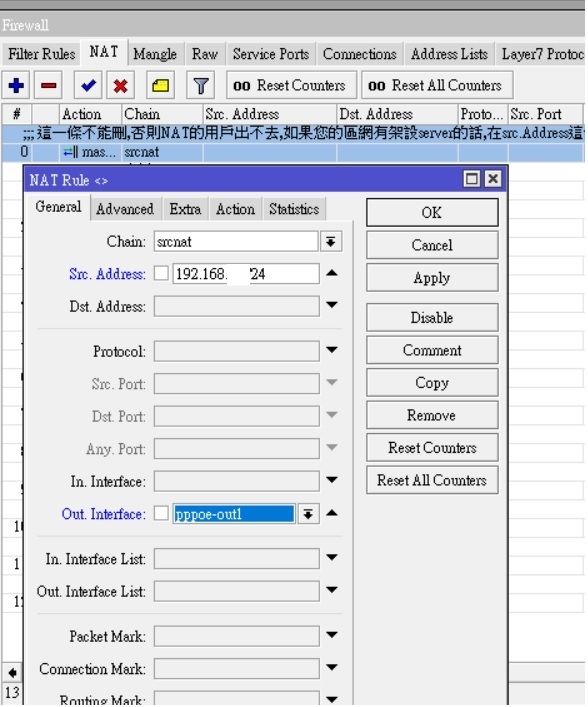Enable rule with blue checkmark icon
This screenshot has width=588, height=707.
88,85
